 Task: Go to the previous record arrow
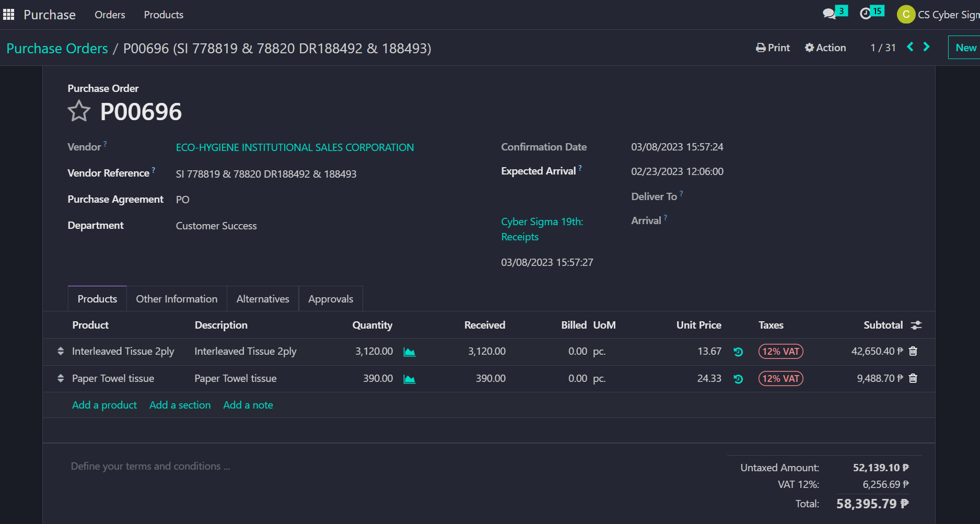(910, 47)
